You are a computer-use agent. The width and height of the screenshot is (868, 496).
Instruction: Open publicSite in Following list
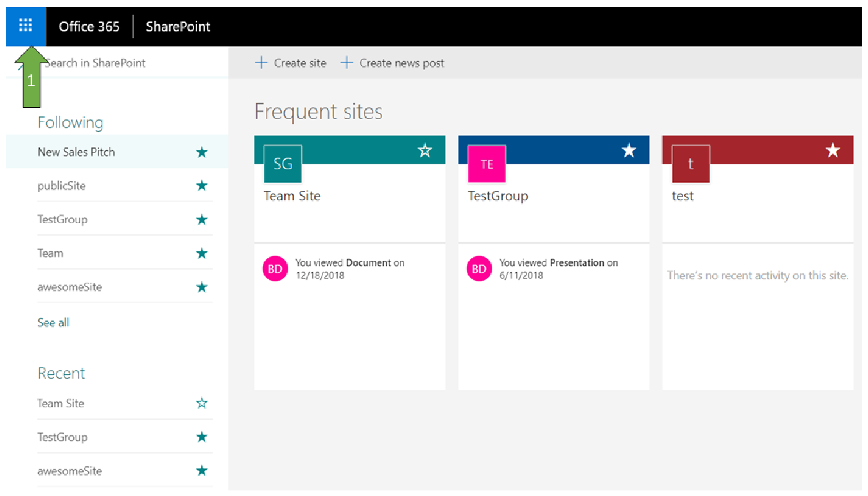[61, 185]
